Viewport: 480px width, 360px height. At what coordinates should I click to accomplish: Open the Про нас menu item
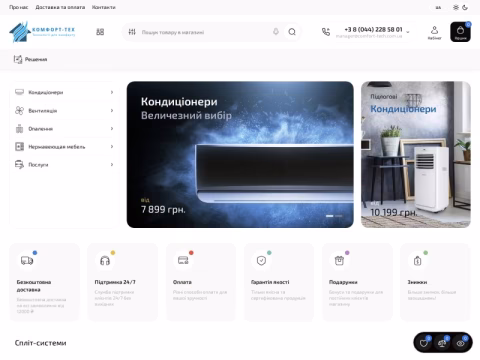[19, 7]
